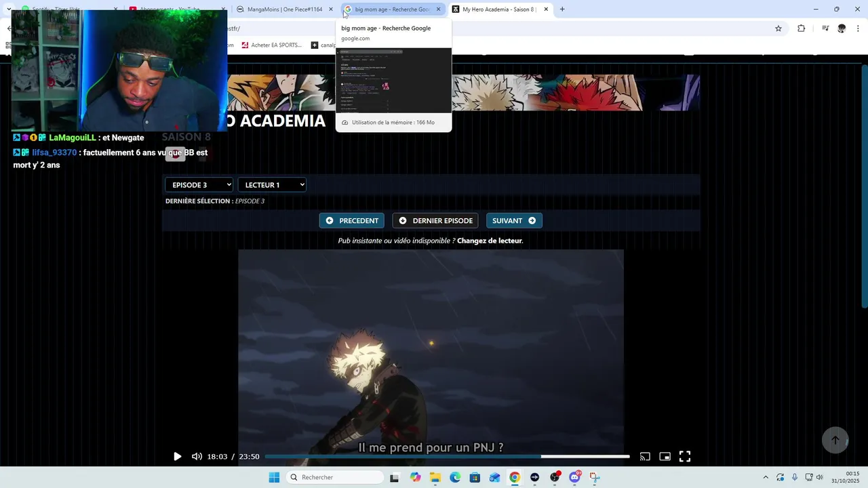Open Microsoft Edge from the taskbar
Screen dimensions: 868x488
(455, 478)
